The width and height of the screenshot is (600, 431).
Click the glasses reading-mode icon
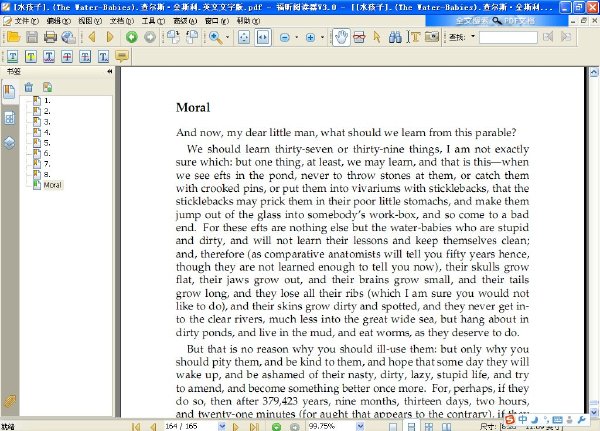pyautogui.click(x=359, y=37)
